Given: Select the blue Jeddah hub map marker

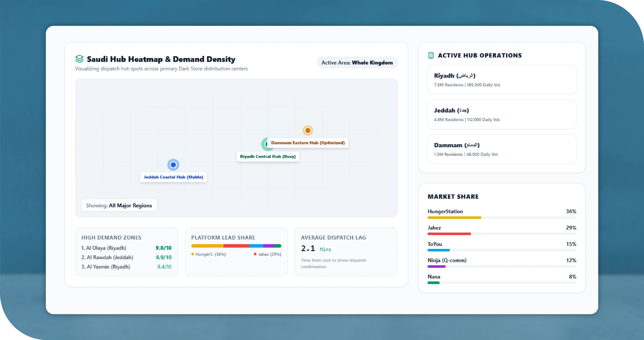Looking at the screenshot, I should [x=173, y=165].
